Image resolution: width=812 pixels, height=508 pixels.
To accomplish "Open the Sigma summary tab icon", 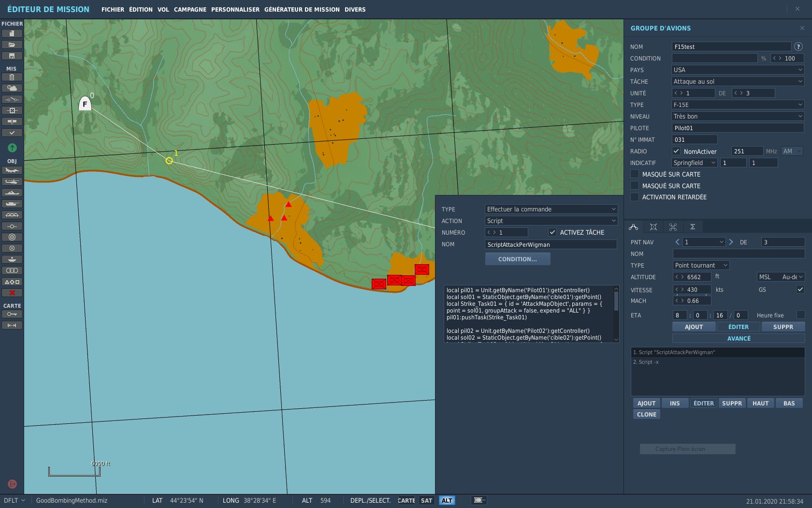I will pos(692,227).
